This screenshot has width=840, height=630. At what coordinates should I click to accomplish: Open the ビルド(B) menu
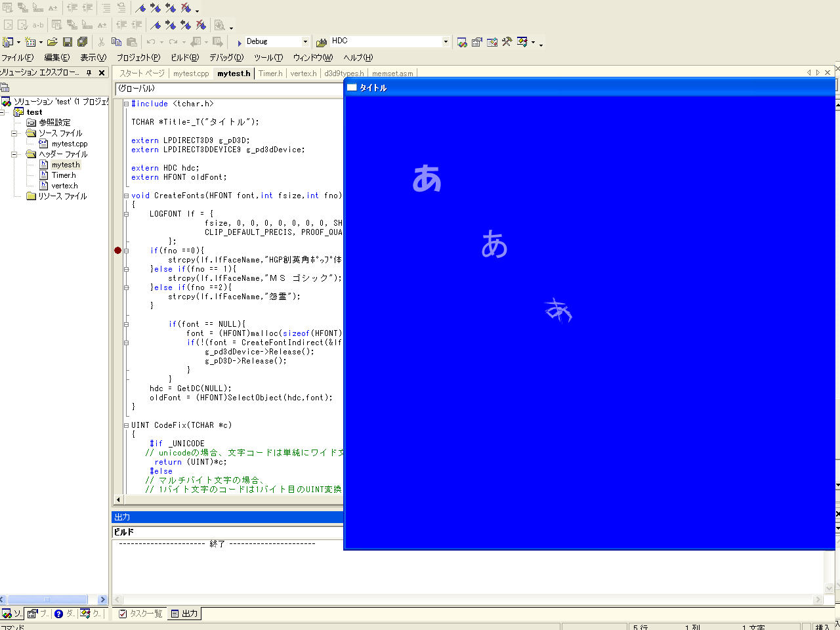[185, 58]
